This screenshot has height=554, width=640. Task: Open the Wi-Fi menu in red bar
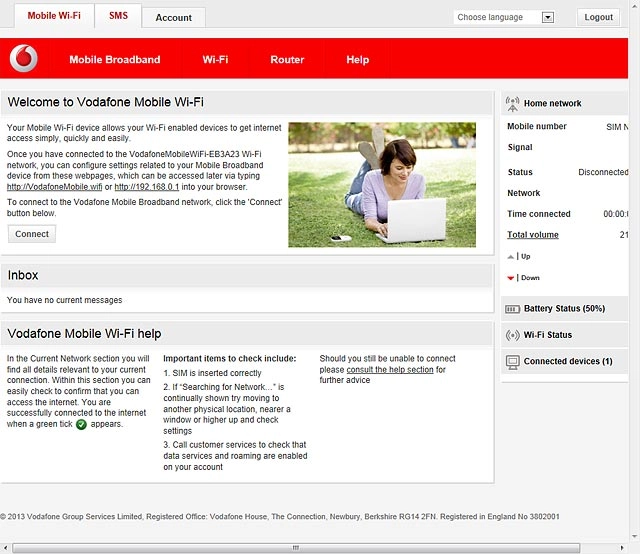click(x=215, y=60)
